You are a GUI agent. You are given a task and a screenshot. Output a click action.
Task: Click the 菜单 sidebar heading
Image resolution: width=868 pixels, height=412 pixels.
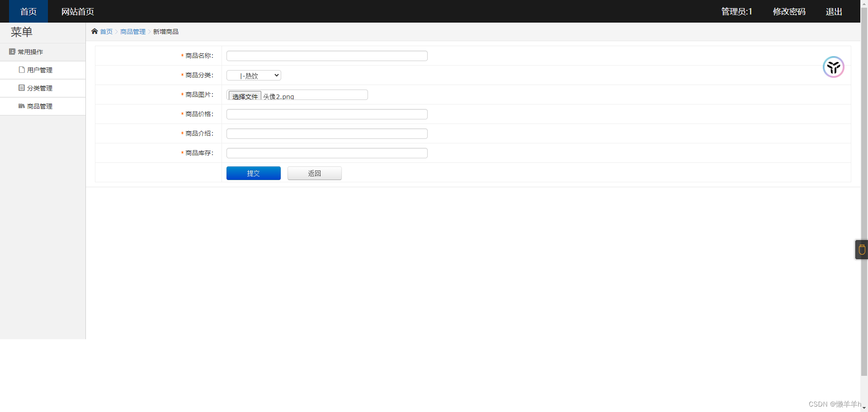[22, 32]
